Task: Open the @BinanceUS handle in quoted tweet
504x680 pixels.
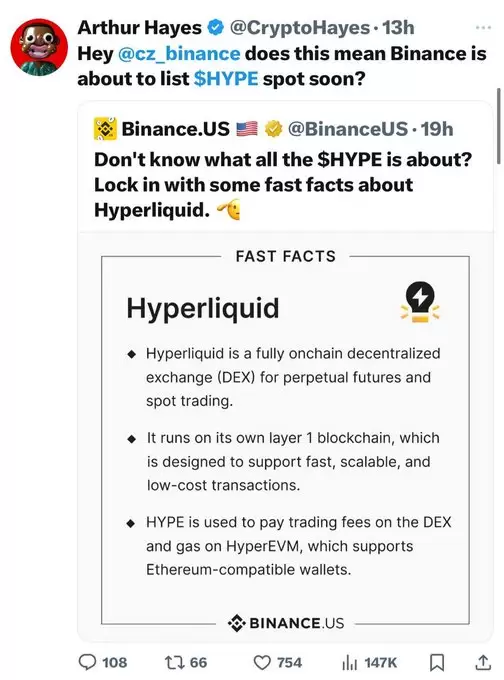Action: coord(347,129)
